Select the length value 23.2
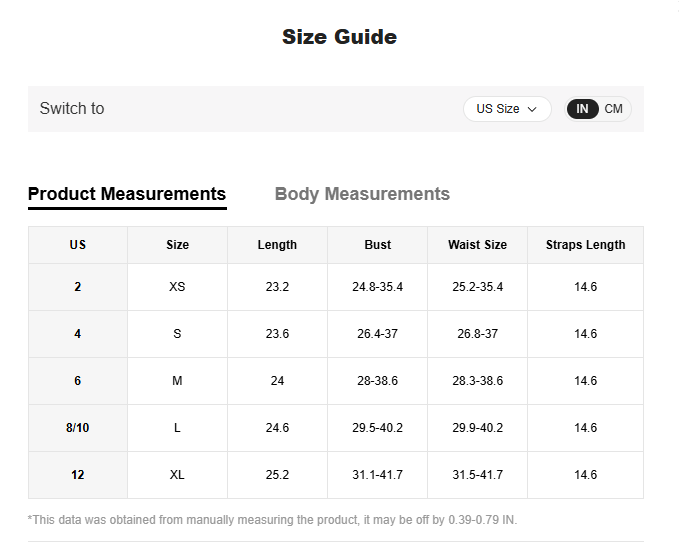This screenshot has width=679, height=542. [x=277, y=287]
